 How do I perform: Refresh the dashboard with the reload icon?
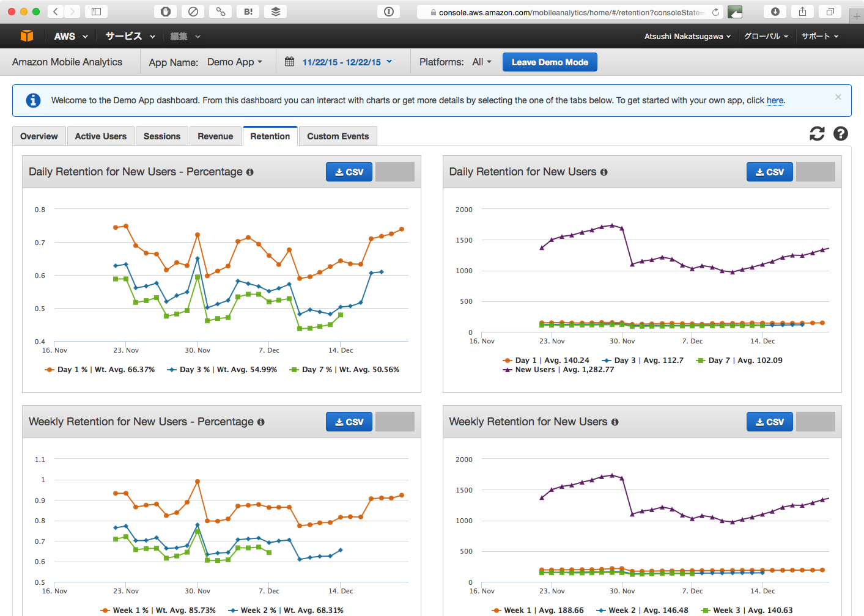(x=817, y=134)
